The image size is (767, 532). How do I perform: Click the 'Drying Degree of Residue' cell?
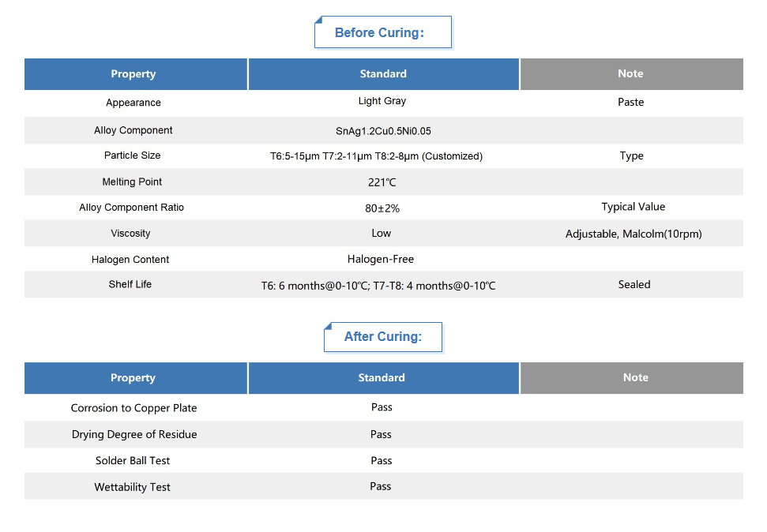pos(134,434)
